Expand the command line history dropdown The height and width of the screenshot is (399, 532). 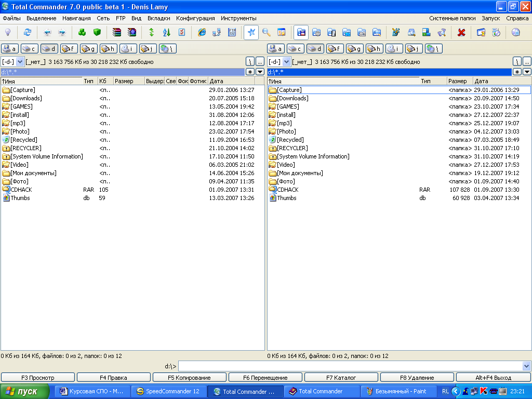point(527,366)
